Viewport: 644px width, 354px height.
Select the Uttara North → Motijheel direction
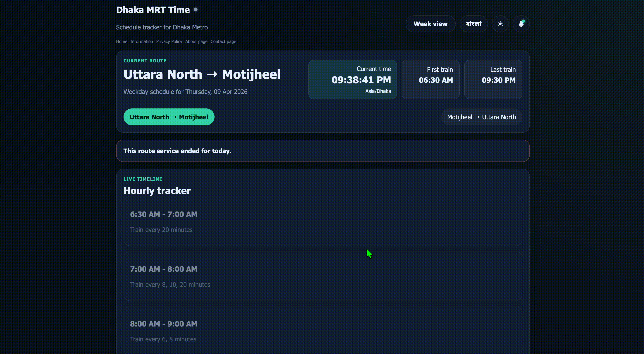tap(169, 117)
